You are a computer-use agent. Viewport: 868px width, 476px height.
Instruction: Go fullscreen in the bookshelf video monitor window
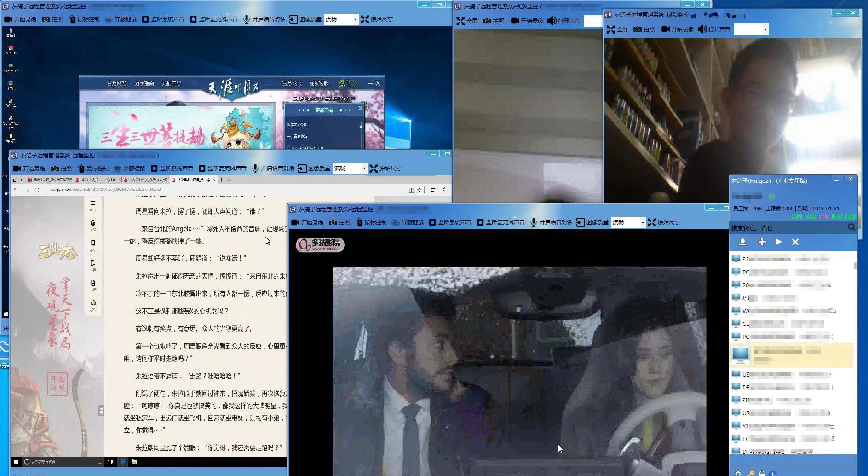pyautogui.click(x=617, y=29)
